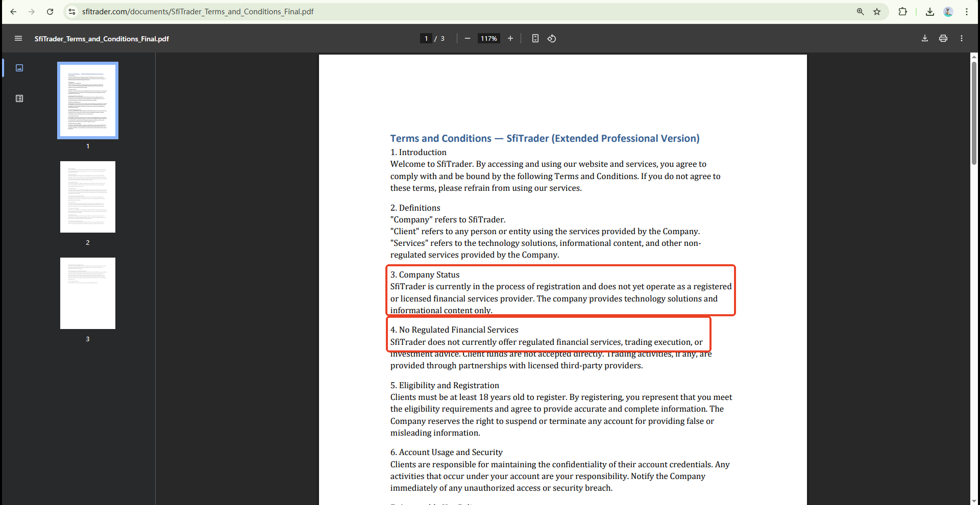Screen dimensions: 980x505
Task: Click the vertical scrollbar thumb
Action: 974,113
